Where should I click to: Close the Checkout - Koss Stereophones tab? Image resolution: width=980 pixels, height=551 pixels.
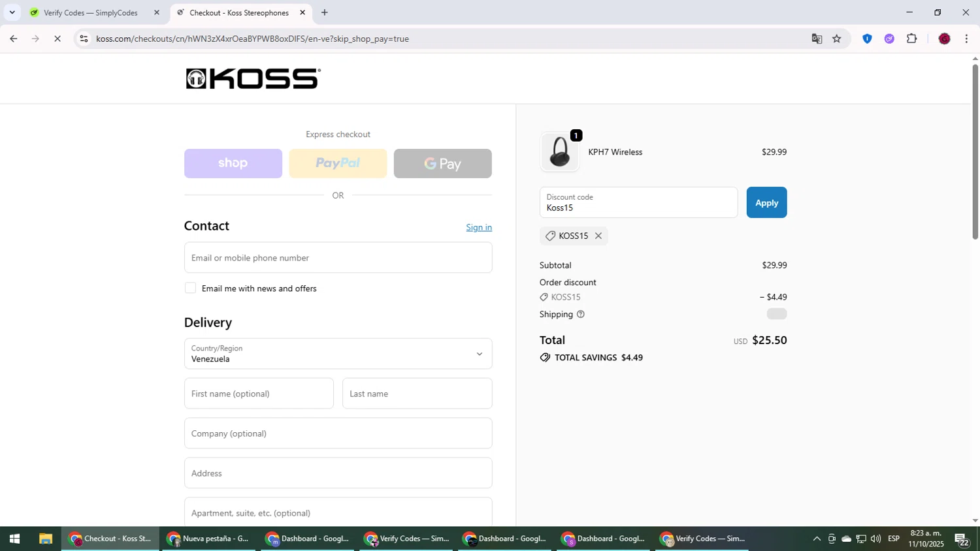[302, 12]
